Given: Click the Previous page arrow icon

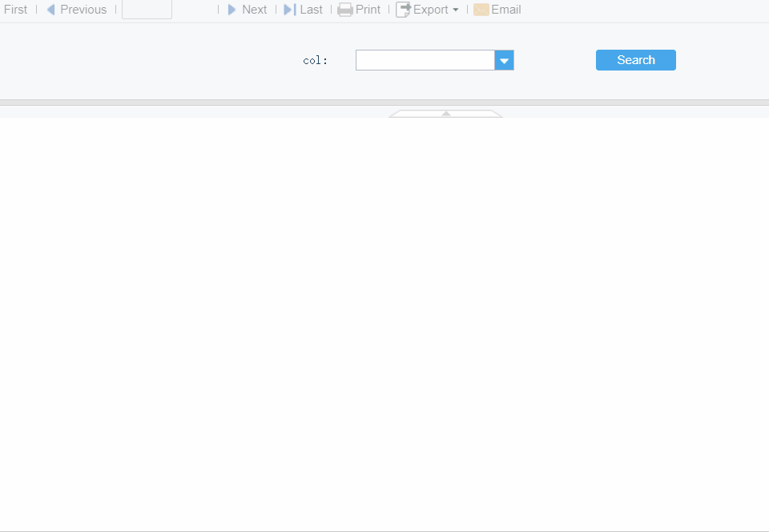Looking at the screenshot, I should 50,10.
